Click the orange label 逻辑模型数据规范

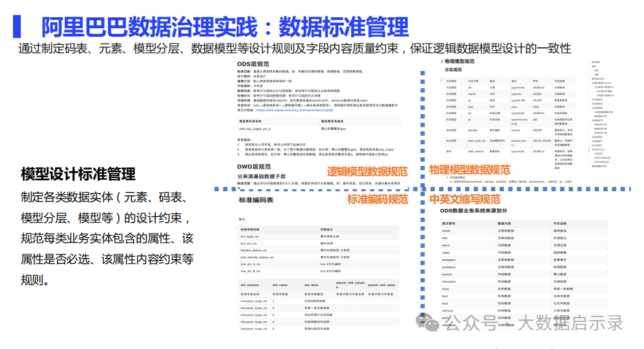pyautogui.click(x=367, y=171)
